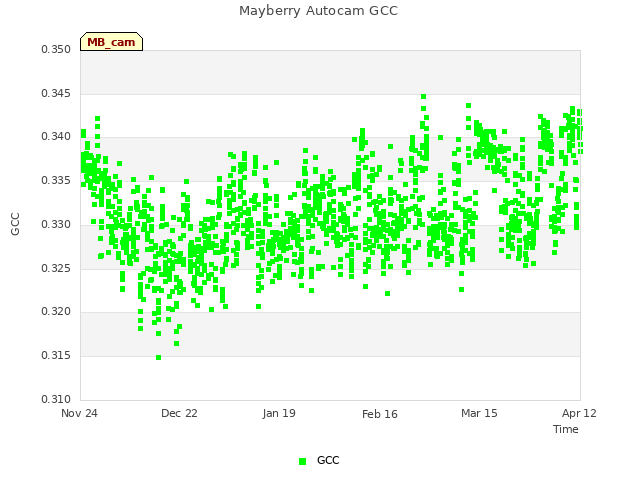
Task: Click the Nov 24 date label
Action: pyautogui.click(x=79, y=413)
